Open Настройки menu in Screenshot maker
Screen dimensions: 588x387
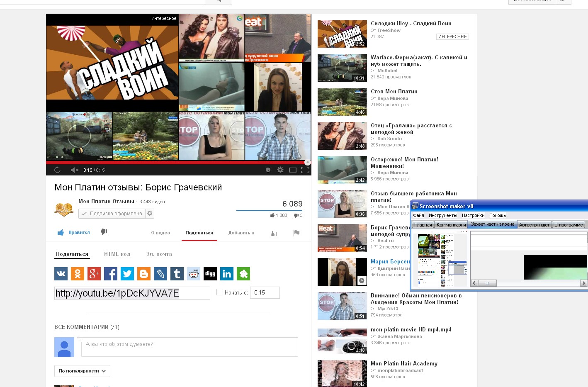[x=473, y=215]
